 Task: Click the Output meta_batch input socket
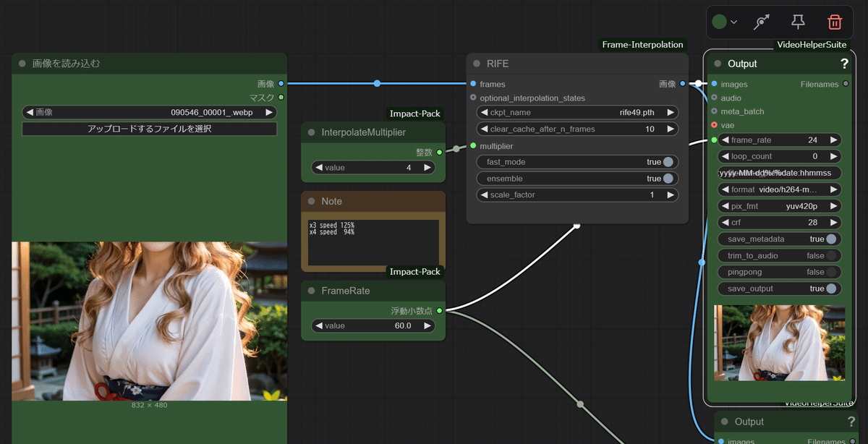[714, 111]
